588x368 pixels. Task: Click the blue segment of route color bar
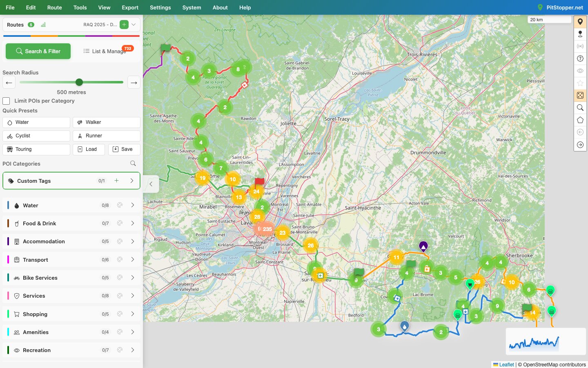pyautogui.click(x=17, y=36)
